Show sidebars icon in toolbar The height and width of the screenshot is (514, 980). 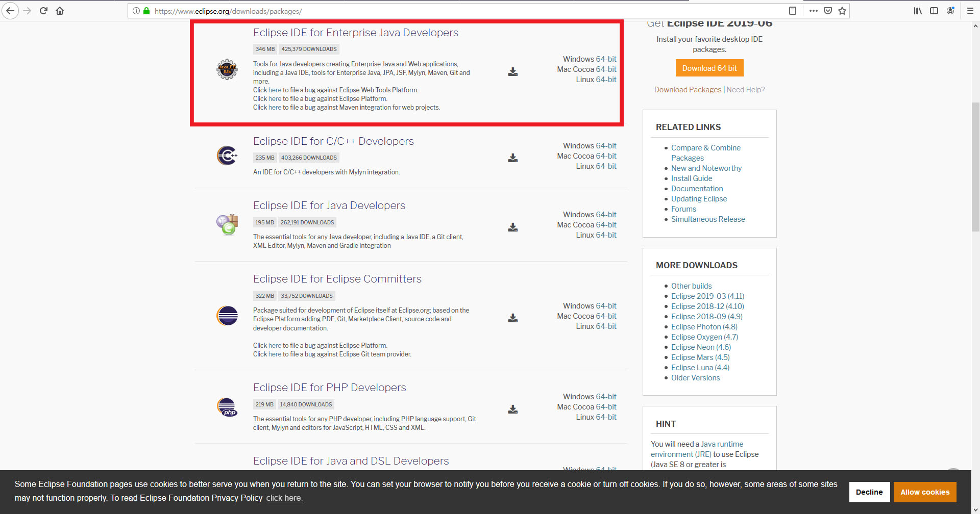(x=934, y=11)
